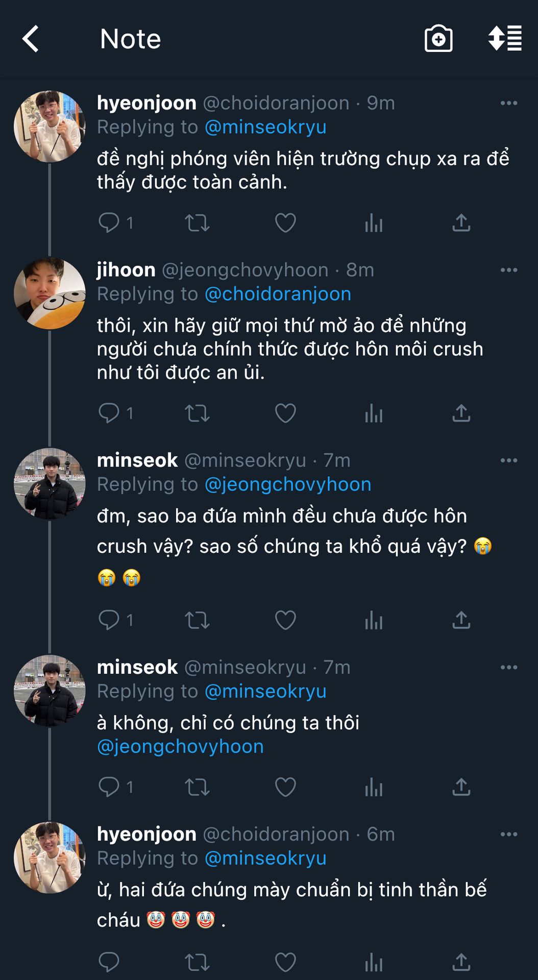The width and height of the screenshot is (538, 980).
Task: View analytics of minseok's second tweet
Action: point(374,787)
